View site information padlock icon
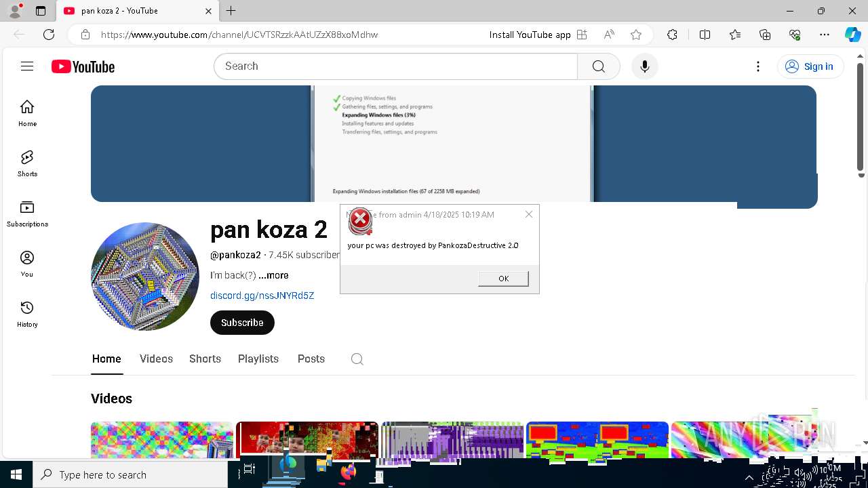This screenshot has width=868, height=488. (x=85, y=35)
